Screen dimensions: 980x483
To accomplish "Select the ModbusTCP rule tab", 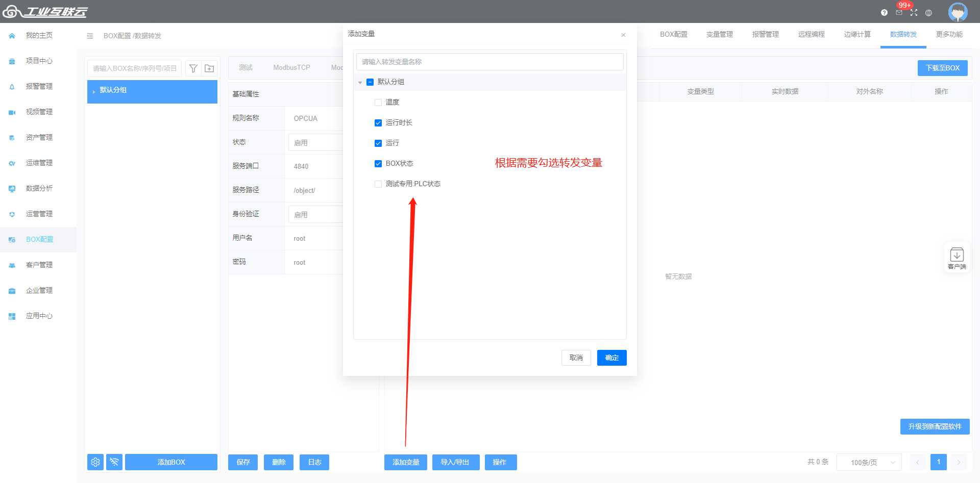I will point(291,67).
